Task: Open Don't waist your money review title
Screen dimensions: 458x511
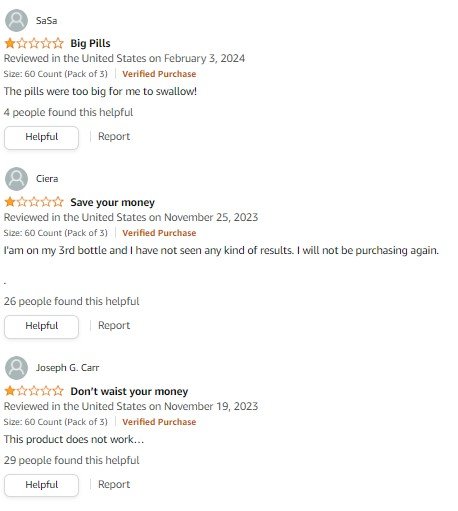Action: pos(129,391)
